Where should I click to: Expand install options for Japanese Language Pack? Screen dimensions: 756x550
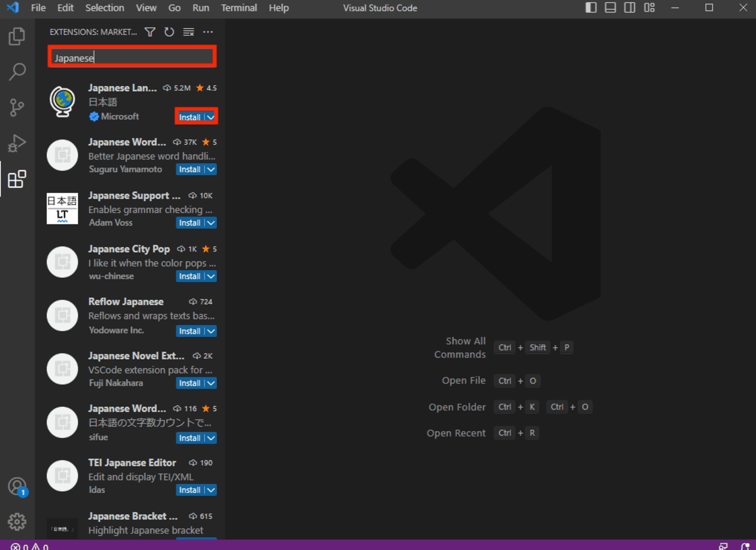211,117
